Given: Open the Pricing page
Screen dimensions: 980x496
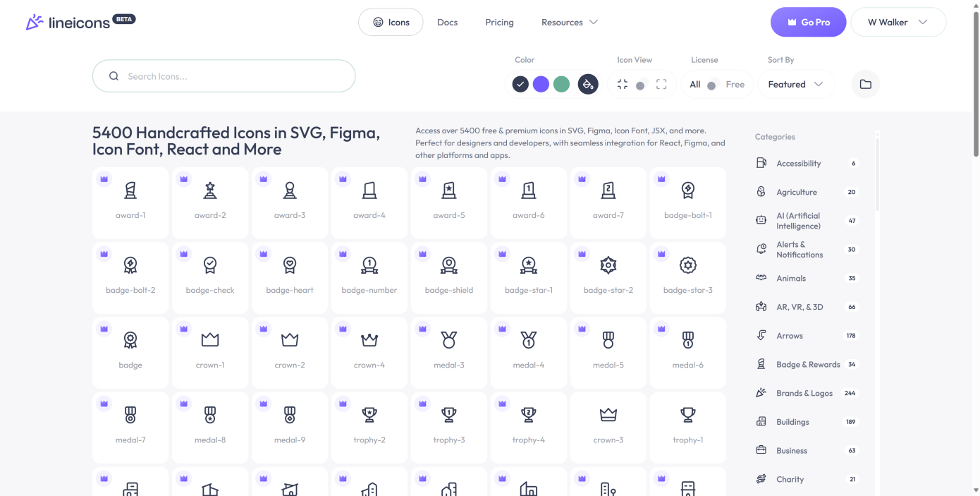Looking at the screenshot, I should (x=499, y=23).
